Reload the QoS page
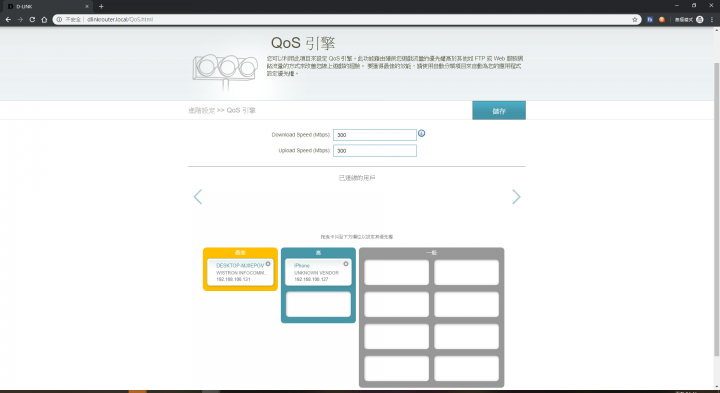Viewport: 720px width, 393px height. [x=32, y=19]
